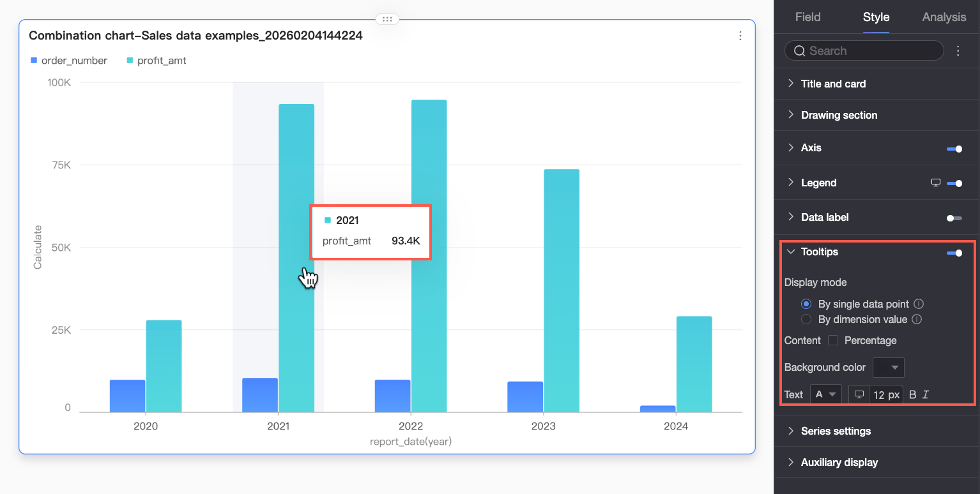980x494 pixels.
Task: Select By dimension value radio button
Action: coord(806,319)
